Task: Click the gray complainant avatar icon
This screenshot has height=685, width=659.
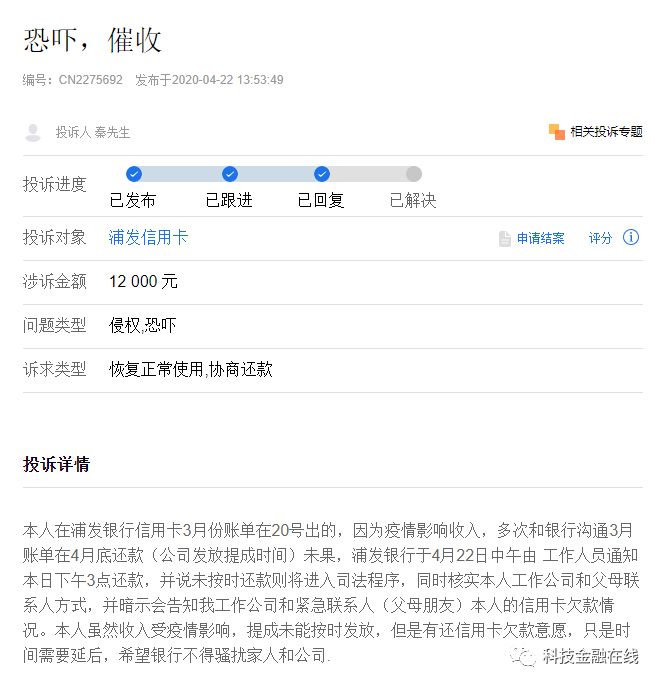Action: (33, 132)
